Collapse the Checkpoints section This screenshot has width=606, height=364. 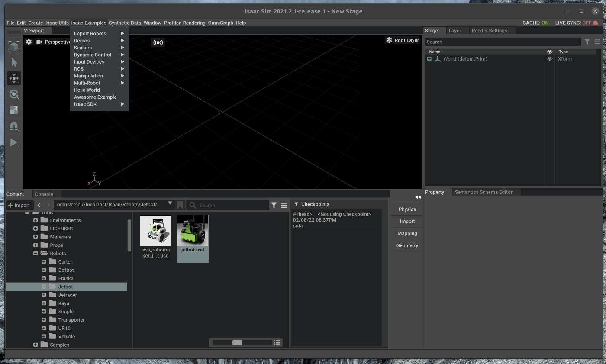pyautogui.click(x=297, y=204)
